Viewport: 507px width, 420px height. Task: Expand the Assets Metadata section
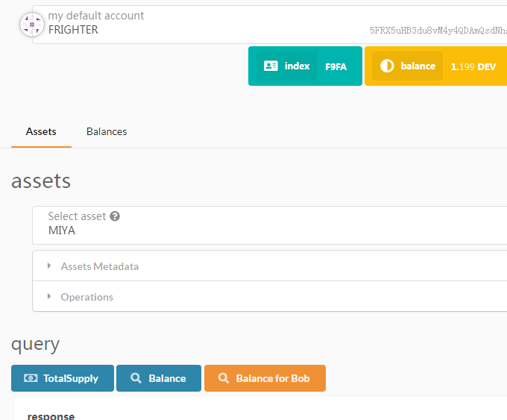coord(270,266)
